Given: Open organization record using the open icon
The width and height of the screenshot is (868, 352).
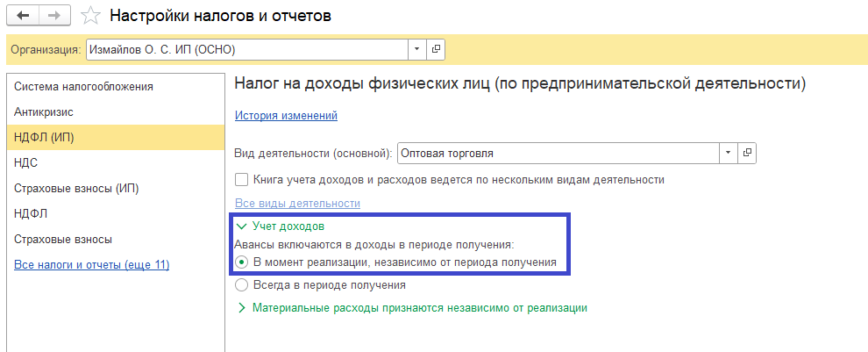Looking at the screenshot, I should (436, 49).
